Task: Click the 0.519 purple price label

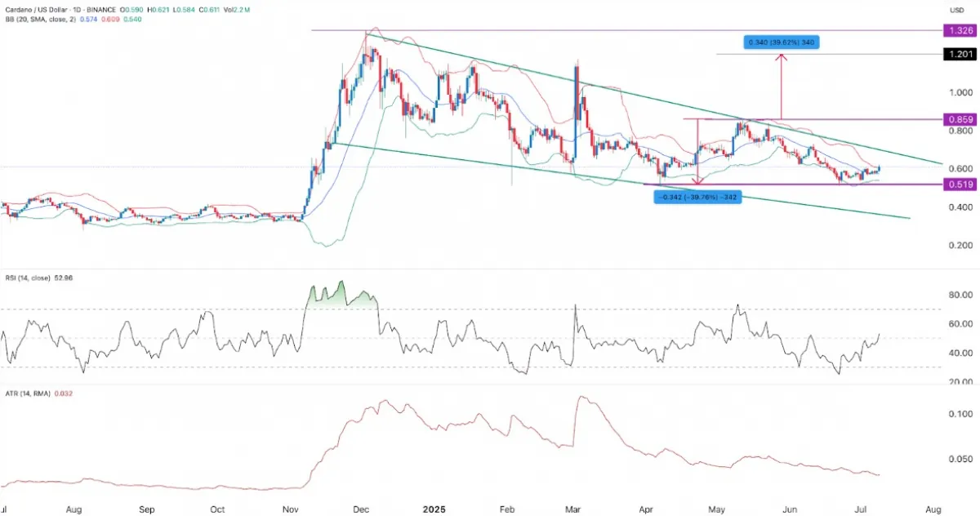Action: coord(961,185)
